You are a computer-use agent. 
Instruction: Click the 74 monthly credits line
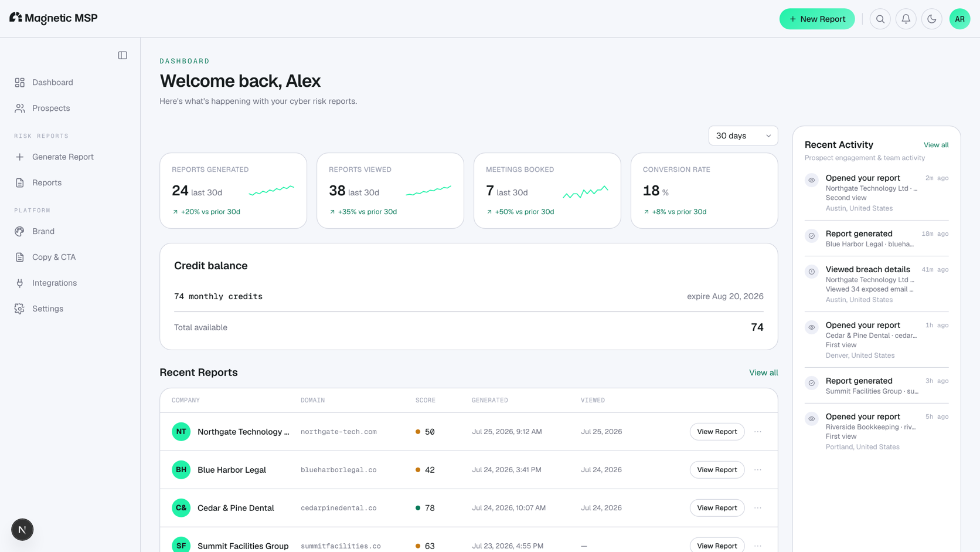pyautogui.click(x=218, y=297)
